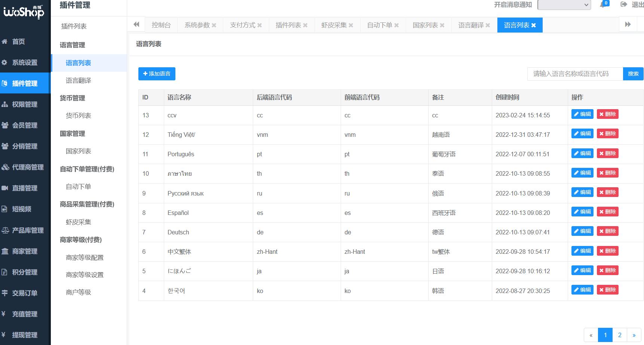Delete the Português language row
Viewport: 644px width, 345px height.
[607, 153]
